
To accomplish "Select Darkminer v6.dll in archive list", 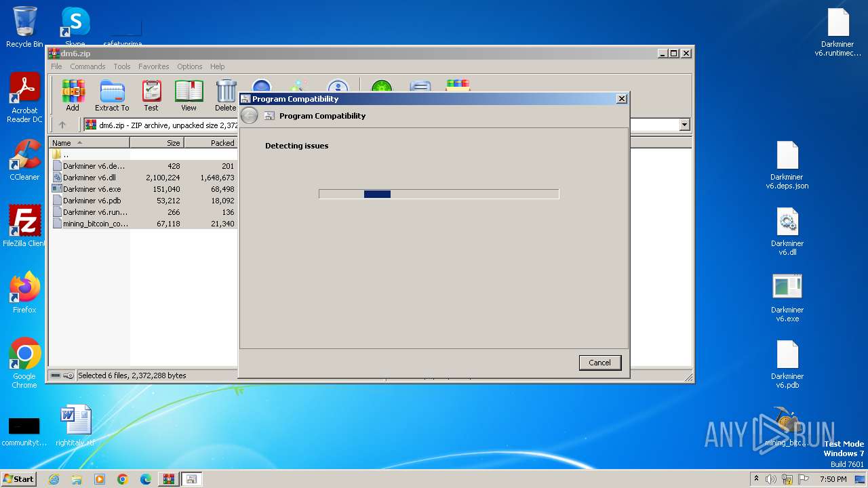I will pyautogui.click(x=144, y=178).
